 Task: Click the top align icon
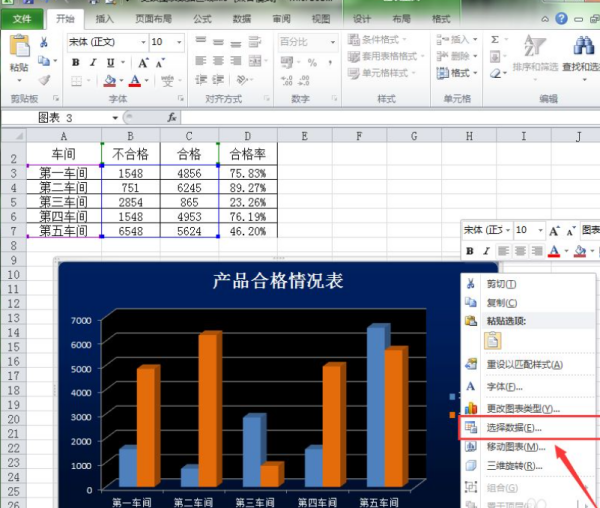point(201,41)
